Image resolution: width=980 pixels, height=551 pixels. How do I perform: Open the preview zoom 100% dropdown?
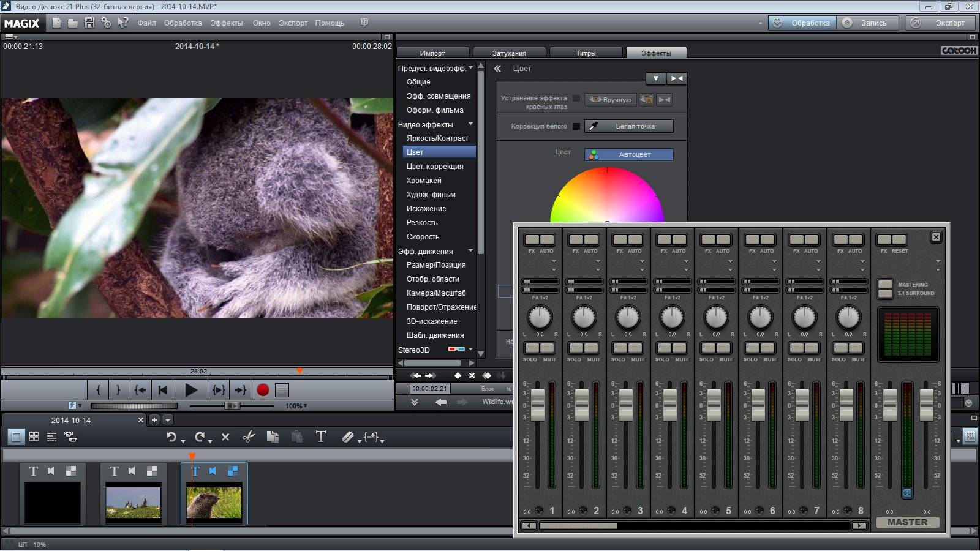(296, 406)
